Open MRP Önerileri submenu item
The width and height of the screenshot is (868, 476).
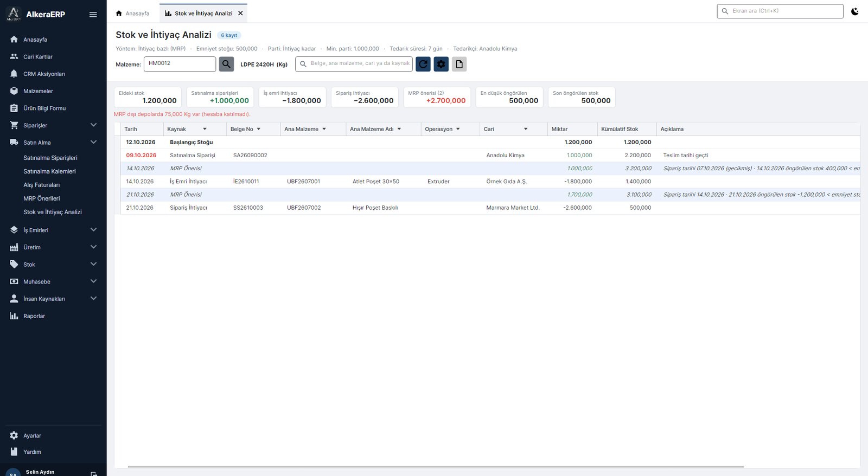42,198
